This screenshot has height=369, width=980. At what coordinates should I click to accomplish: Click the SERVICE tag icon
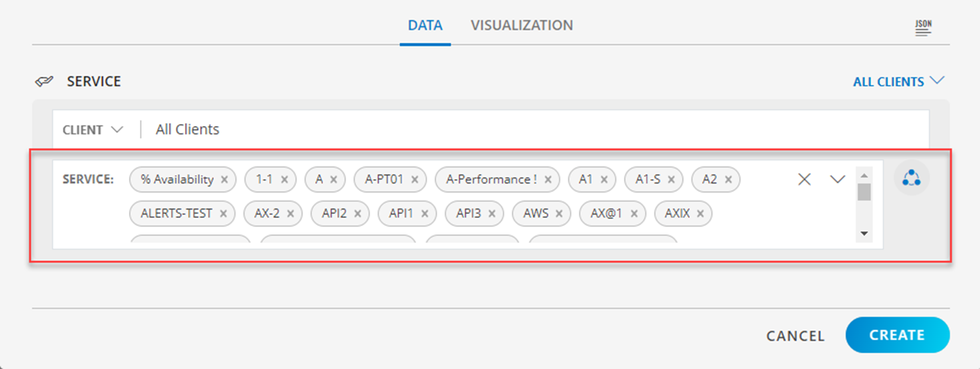[45, 80]
